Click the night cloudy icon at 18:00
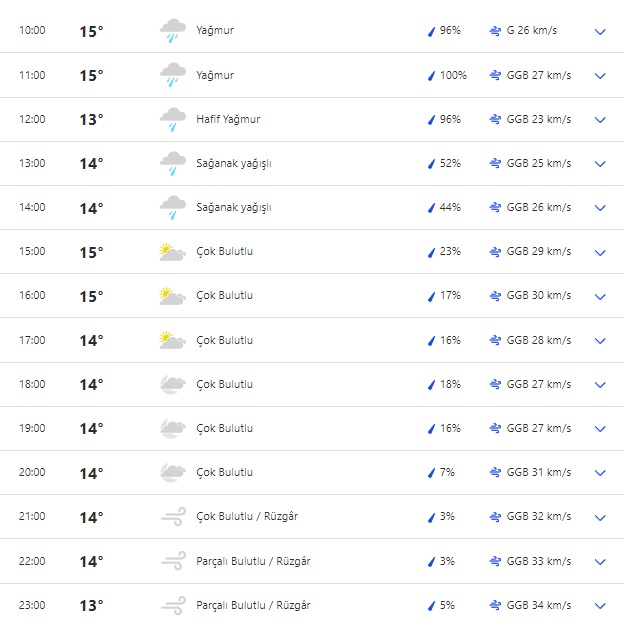This screenshot has width=624, height=626. 172,385
